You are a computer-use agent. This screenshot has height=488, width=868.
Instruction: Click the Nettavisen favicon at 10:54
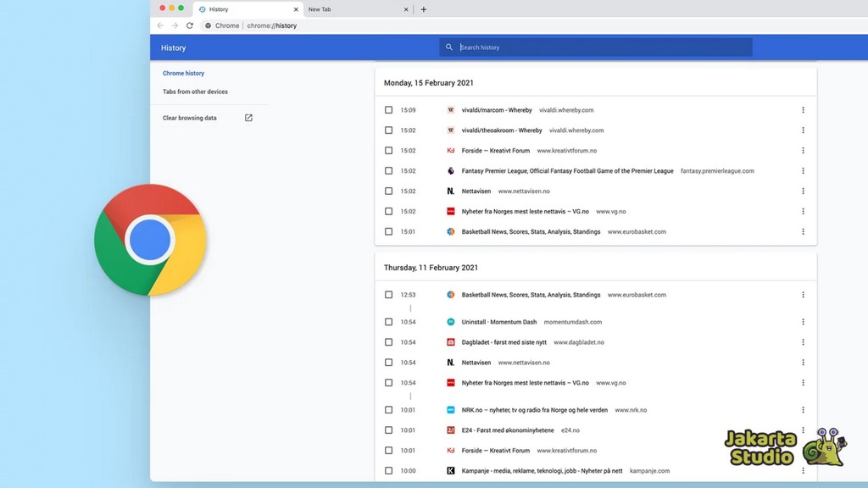pos(451,363)
